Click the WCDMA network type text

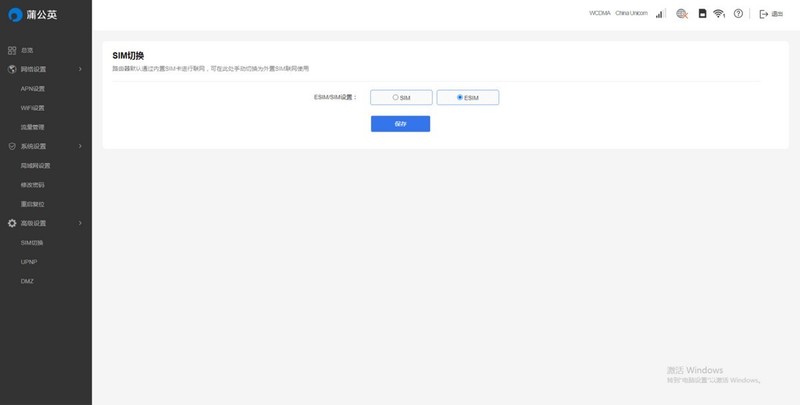(x=600, y=13)
